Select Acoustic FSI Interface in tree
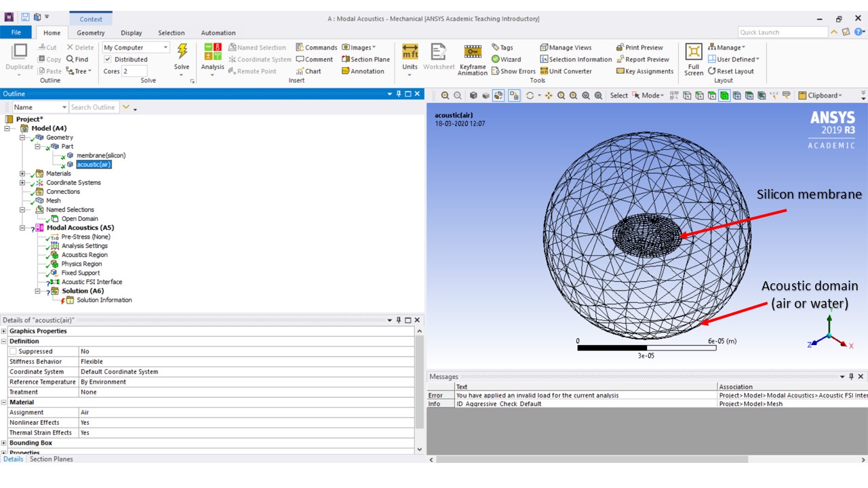Screen dimensions: 868x488 tap(92, 282)
